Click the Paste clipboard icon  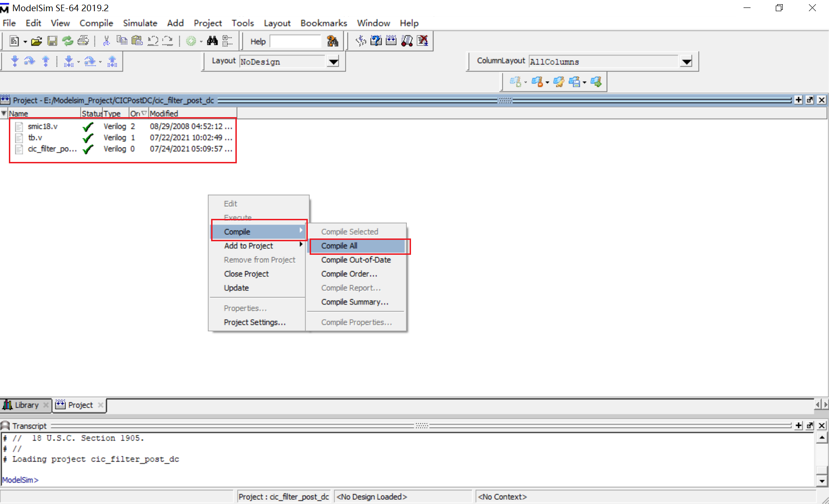137,41
